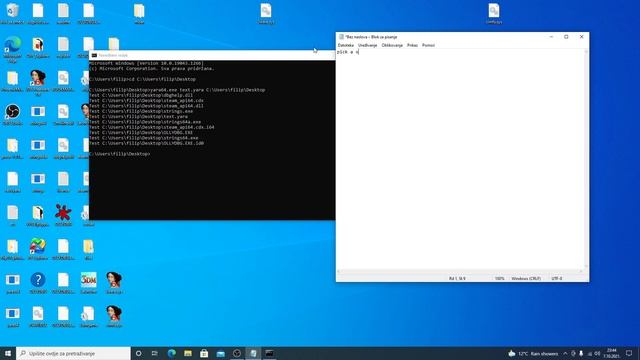Click the taskbar clock showing the date
The height and width of the screenshot is (360, 640).
pyautogui.click(x=611, y=353)
